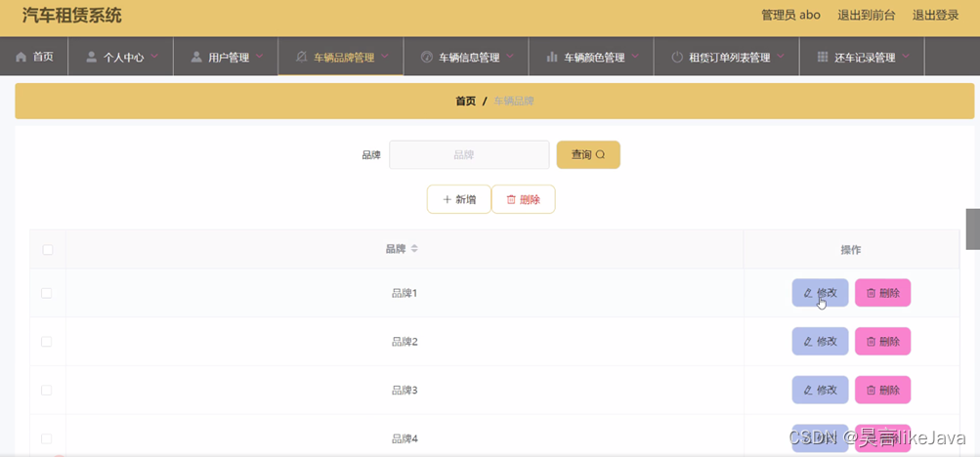This screenshot has width=980, height=457.
Task: Expand the 用户管理 dropdown arrow
Action: [259, 57]
